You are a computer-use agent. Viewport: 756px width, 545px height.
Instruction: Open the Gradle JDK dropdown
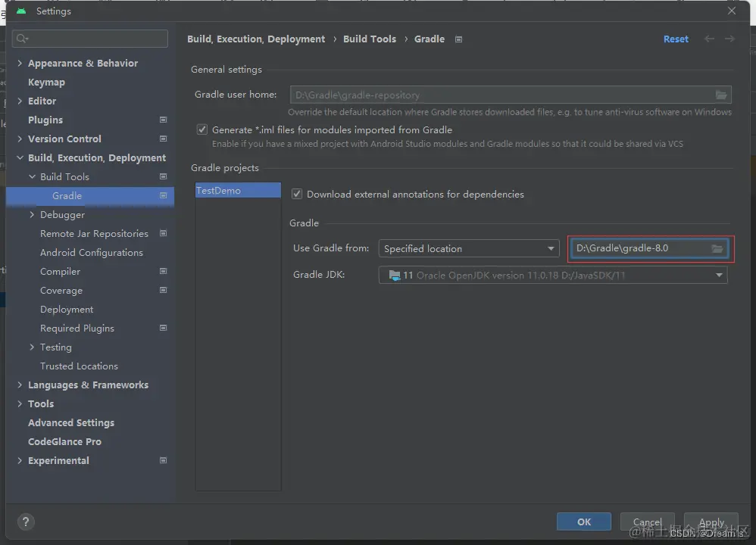tap(553, 276)
